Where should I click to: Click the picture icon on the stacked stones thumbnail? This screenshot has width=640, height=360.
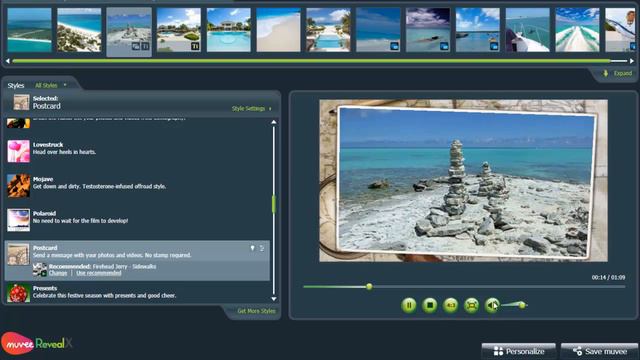tap(136, 47)
